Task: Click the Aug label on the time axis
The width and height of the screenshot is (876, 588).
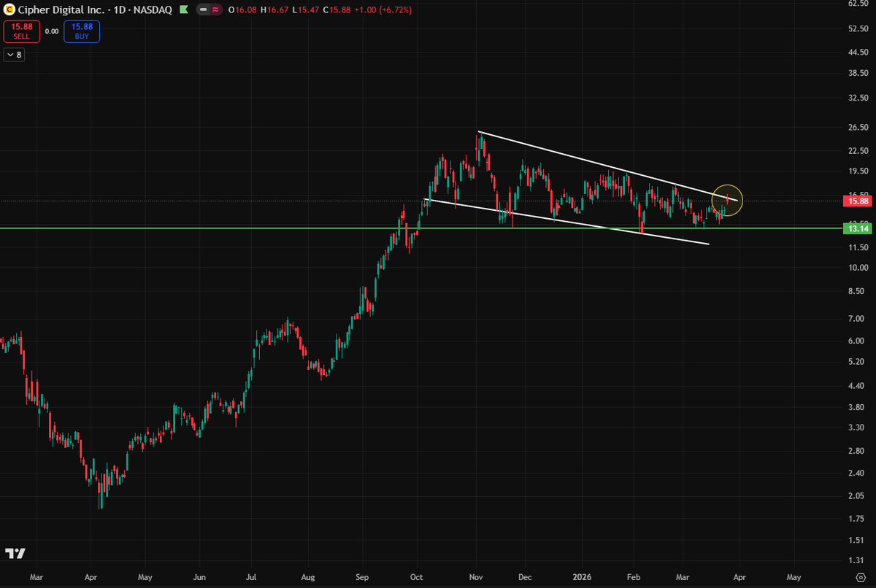Action: click(x=308, y=577)
